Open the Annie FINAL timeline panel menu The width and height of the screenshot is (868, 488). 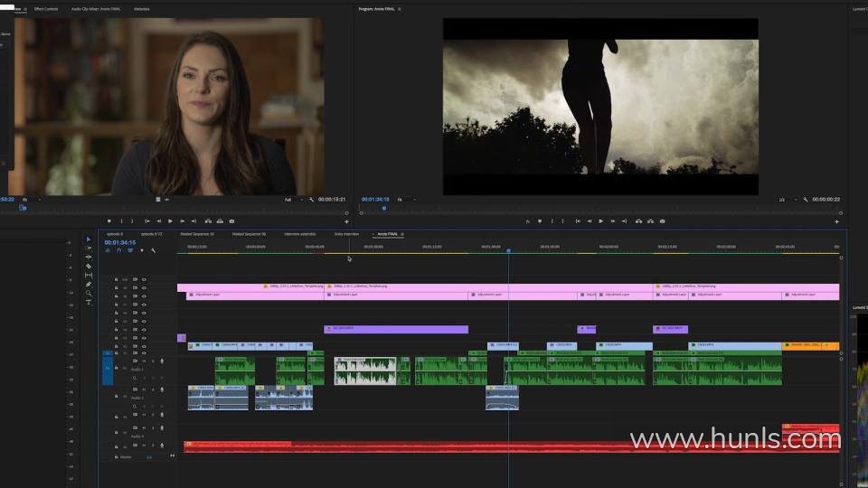click(402, 235)
